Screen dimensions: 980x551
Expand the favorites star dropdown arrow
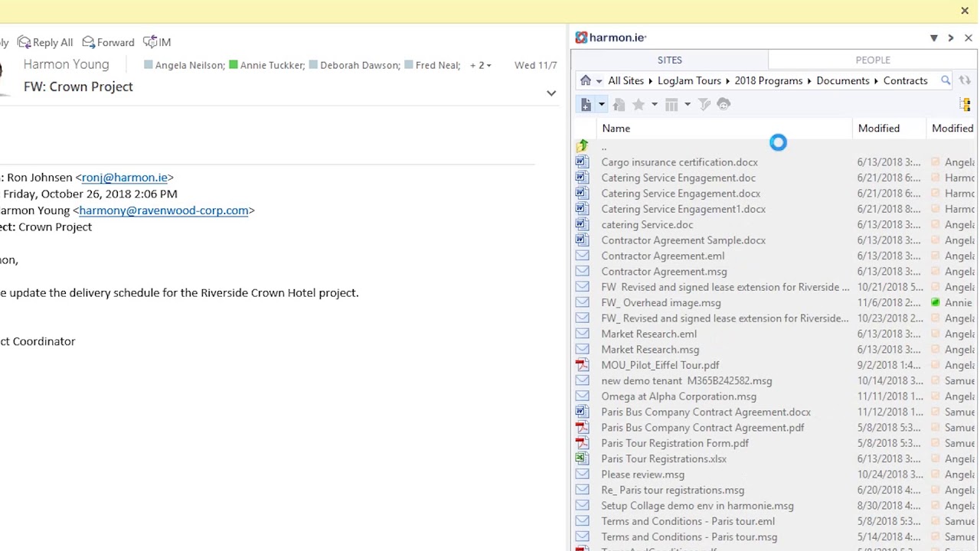654,104
